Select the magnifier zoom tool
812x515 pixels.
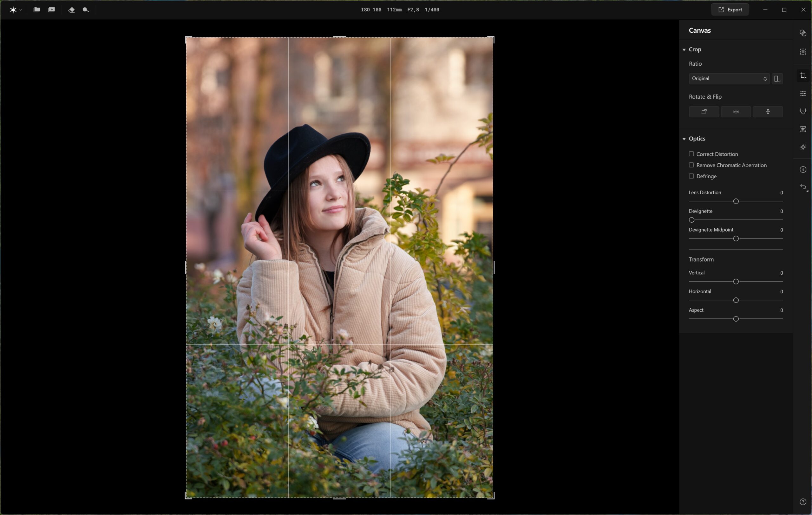(86, 10)
